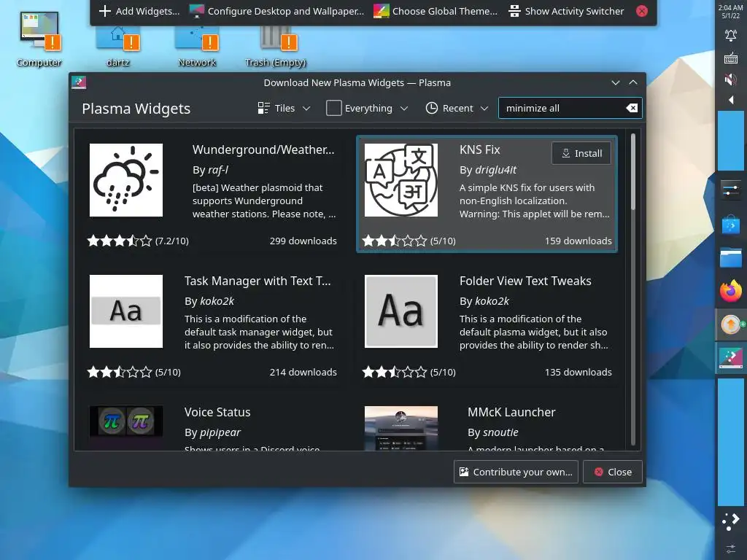Image resolution: width=747 pixels, height=560 pixels.
Task: Click author name pipipear
Action: [220, 432]
